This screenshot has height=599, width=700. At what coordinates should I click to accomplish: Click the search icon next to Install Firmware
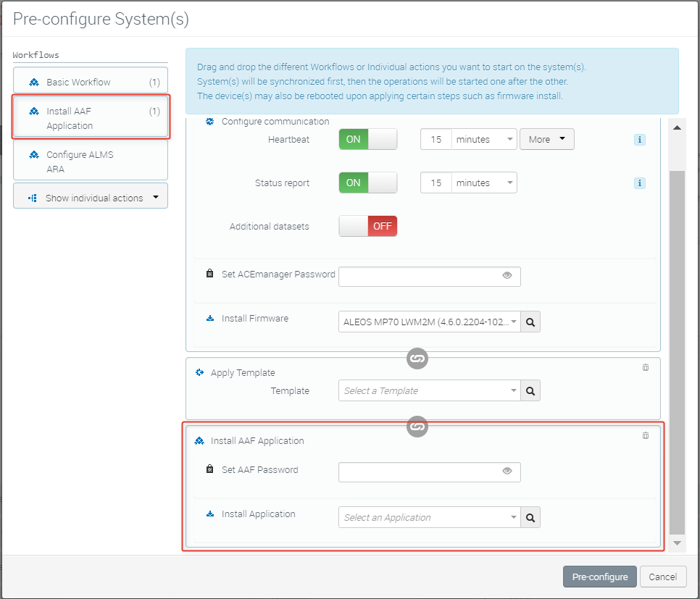pos(530,322)
